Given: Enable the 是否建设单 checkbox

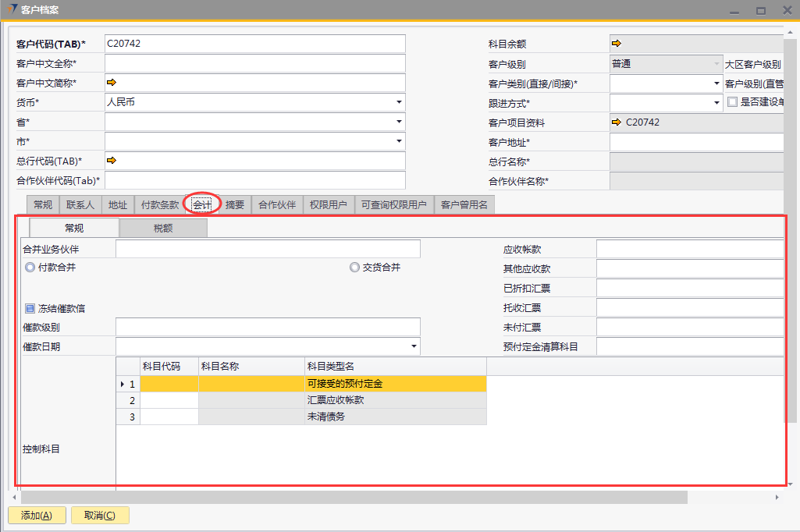Looking at the screenshot, I should (732, 102).
